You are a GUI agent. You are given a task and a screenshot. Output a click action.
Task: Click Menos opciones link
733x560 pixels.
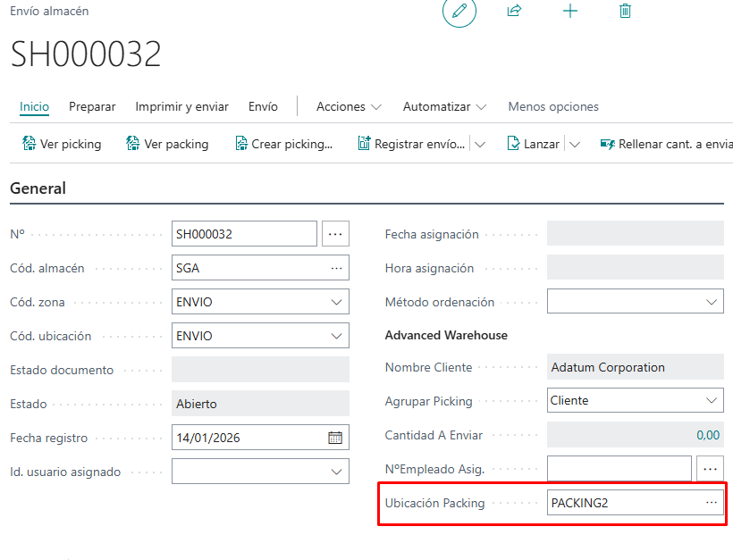pos(553,106)
